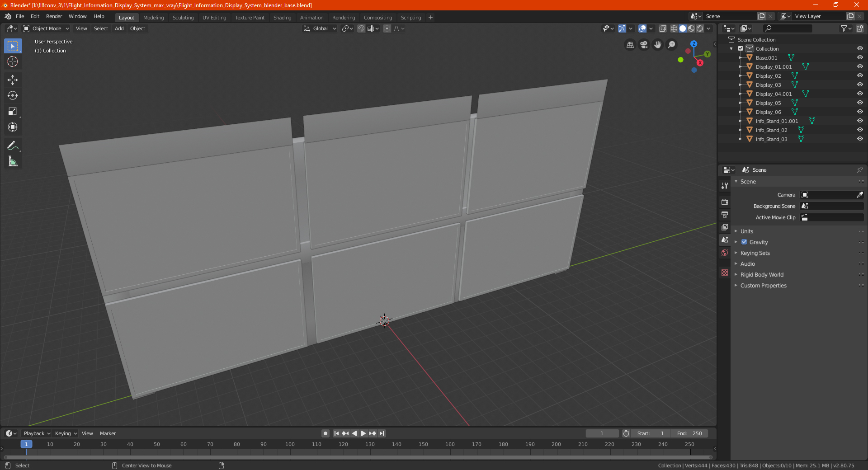Open the View Layer properties tab

tap(725, 227)
